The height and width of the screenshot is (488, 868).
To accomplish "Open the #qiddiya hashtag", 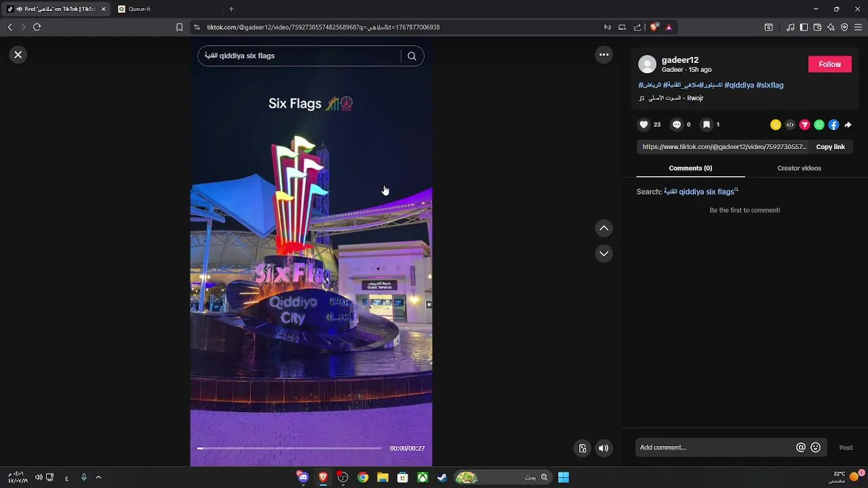I will coord(739,85).
